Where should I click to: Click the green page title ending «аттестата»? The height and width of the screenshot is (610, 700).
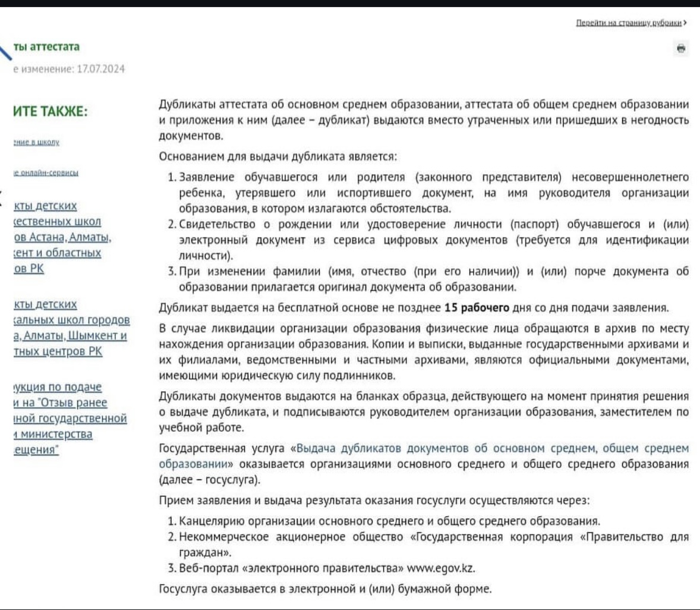pyautogui.click(x=46, y=47)
